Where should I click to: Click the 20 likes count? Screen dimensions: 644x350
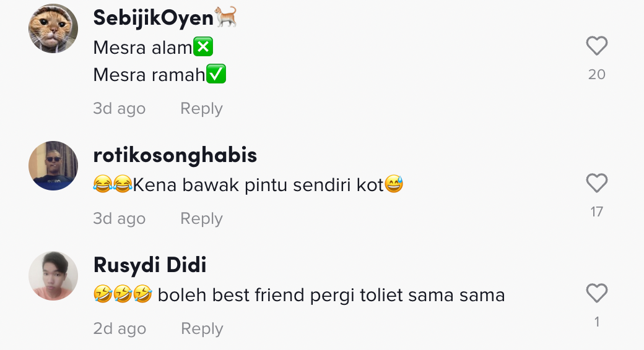(x=596, y=75)
